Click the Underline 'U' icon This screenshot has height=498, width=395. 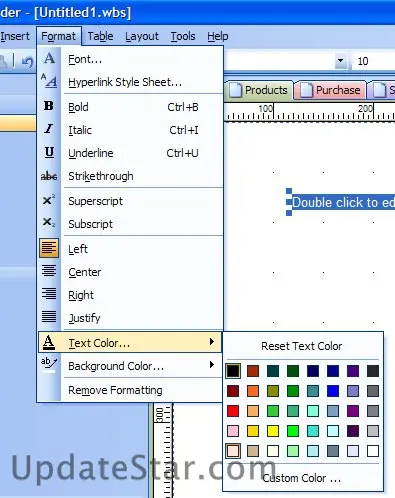click(x=49, y=152)
